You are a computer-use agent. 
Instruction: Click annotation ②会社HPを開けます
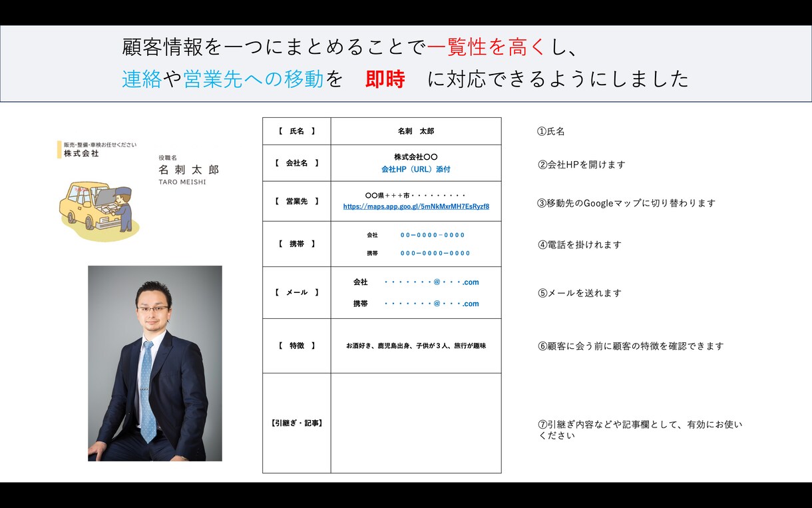581,164
